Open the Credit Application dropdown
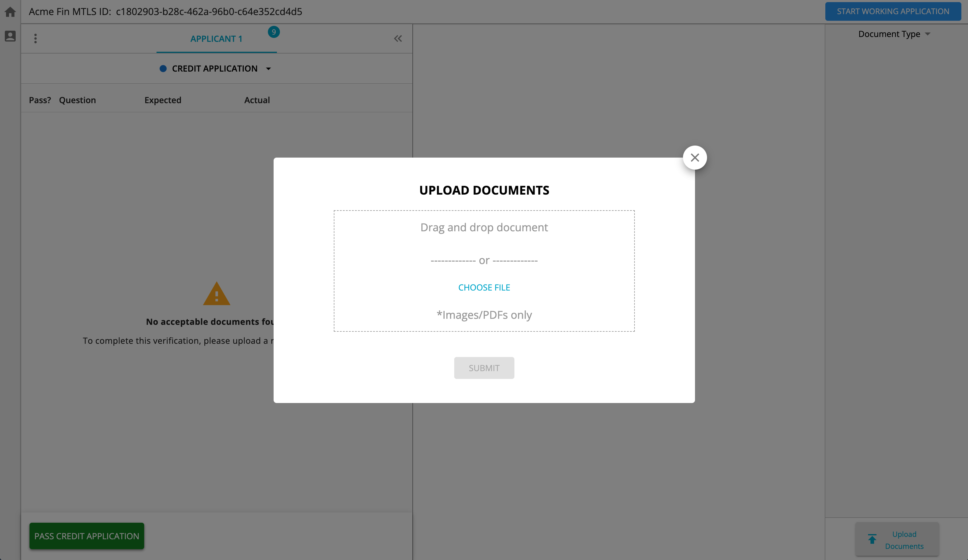The image size is (968, 560). click(268, 69)
